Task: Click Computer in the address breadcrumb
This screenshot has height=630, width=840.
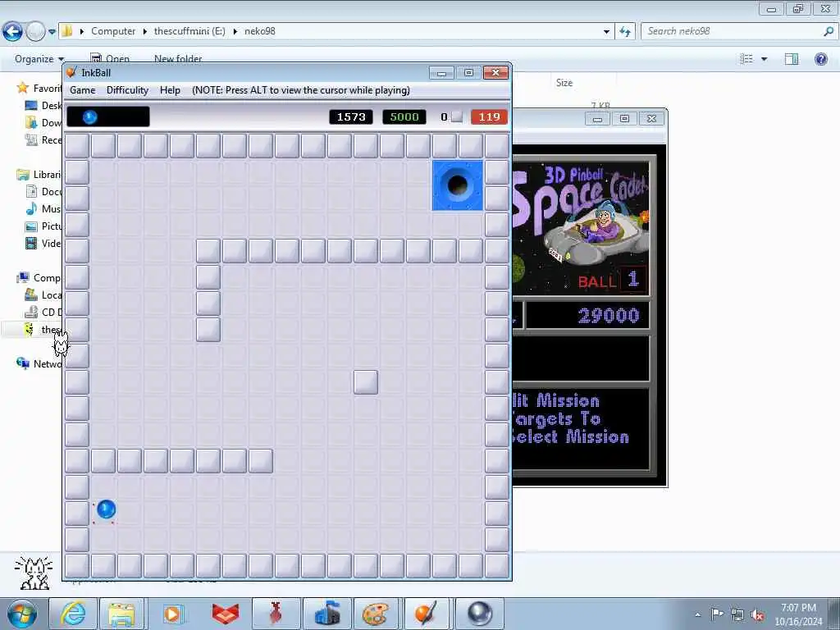Action: tap(113, 31)
